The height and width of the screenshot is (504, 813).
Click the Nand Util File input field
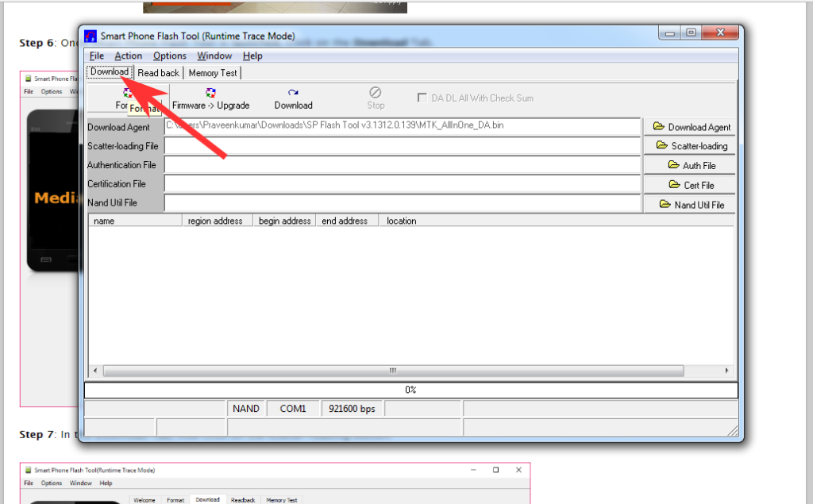click(403, 203)
